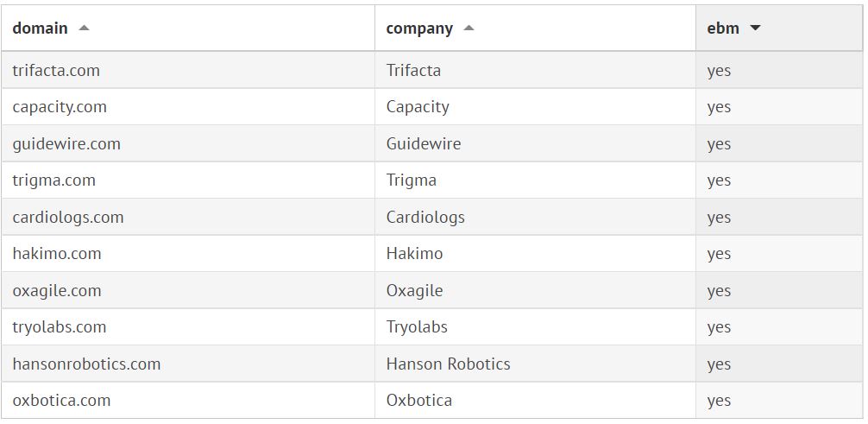
Task: Click the hansonrobotics.com domain cell
Action: pos(86,364)
